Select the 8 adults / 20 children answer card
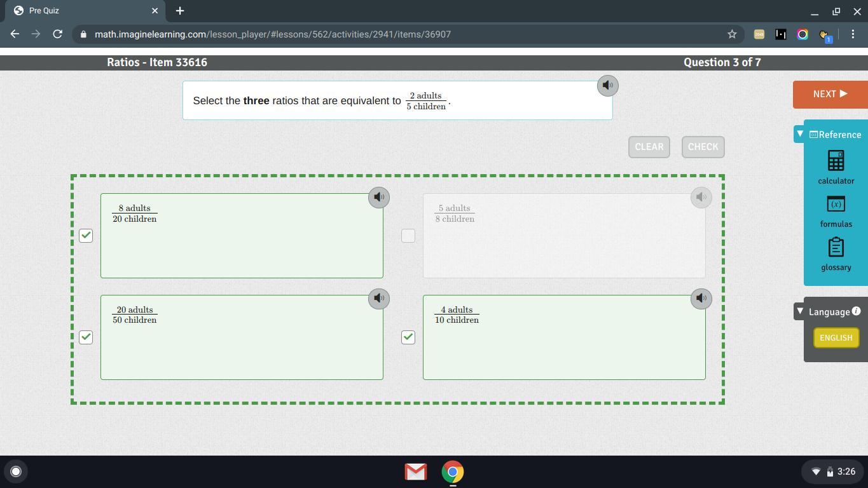This screenshot has height=488, width=868. [x=242, y=236]
